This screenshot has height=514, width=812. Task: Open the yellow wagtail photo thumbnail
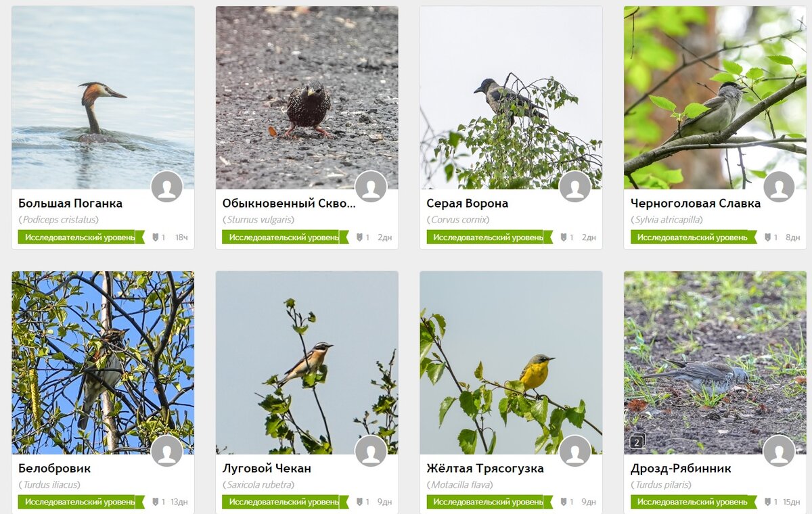(x=511, y=363)
